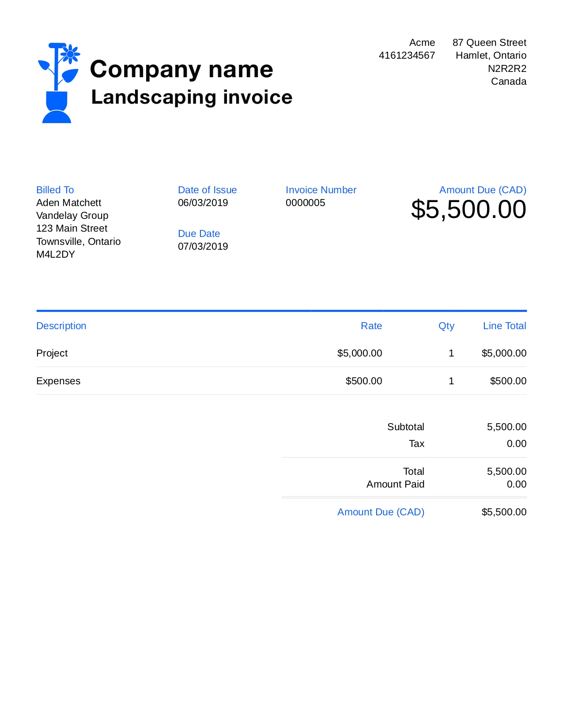This screenshot has height=728, width=563.
Task: Click the due date 07/03/2019
Action: click(203, 246)
